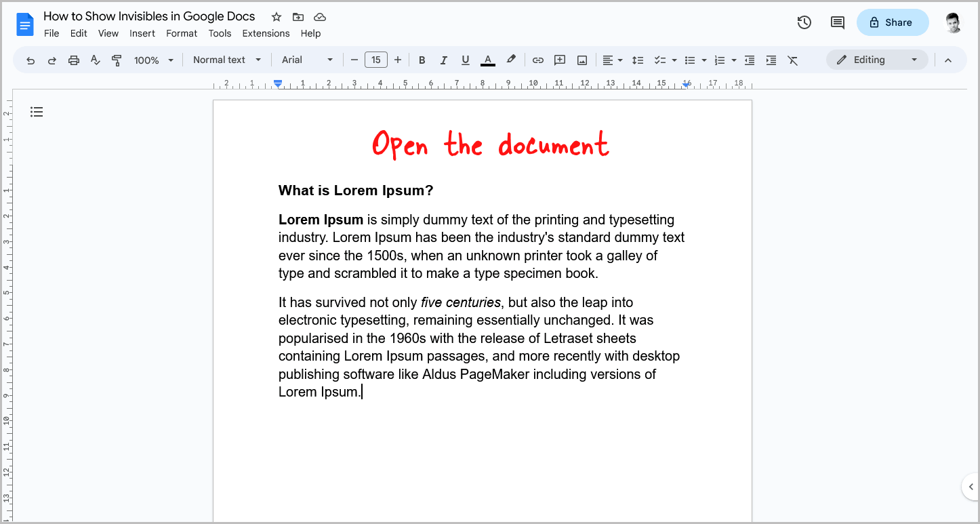Image resolution: width=980 pixels, height=524 pixels.
Task: Open the Extensions menu
Action: [x=266, y=33]
